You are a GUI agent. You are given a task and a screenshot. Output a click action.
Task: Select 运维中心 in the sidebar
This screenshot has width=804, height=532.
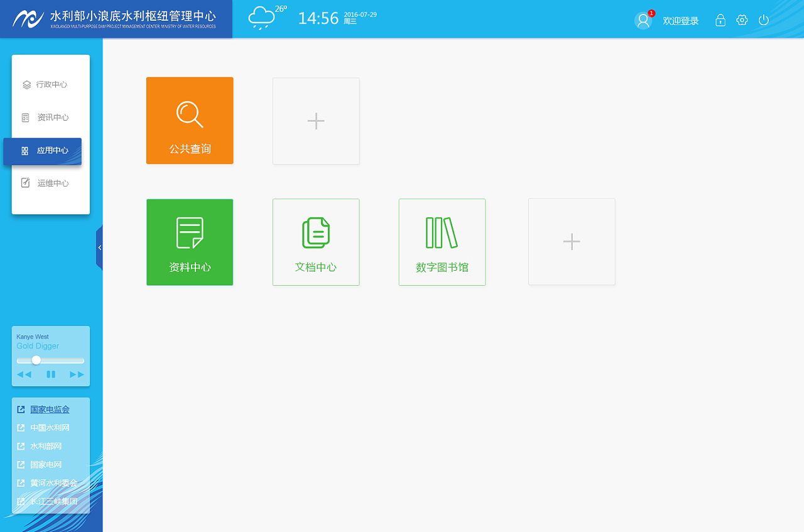tap(45, 183)
